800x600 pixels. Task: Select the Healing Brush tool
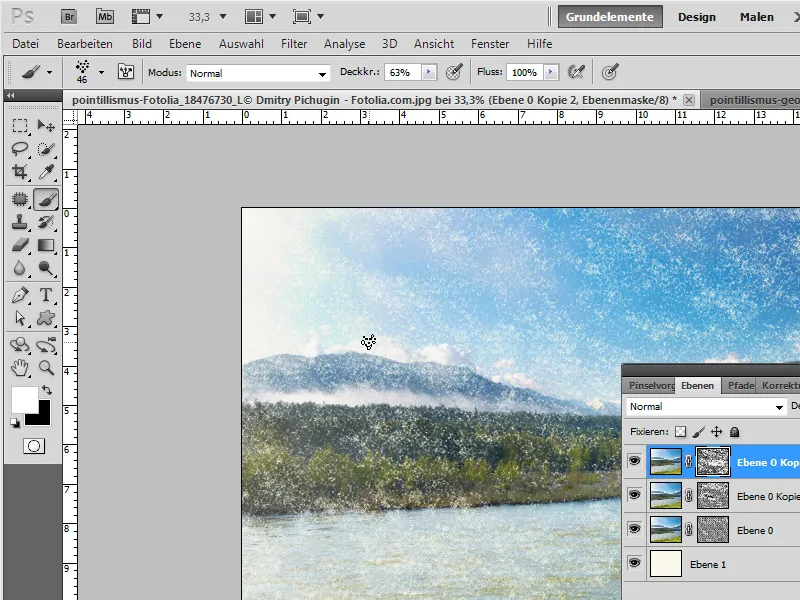click(x=20, y=199)
